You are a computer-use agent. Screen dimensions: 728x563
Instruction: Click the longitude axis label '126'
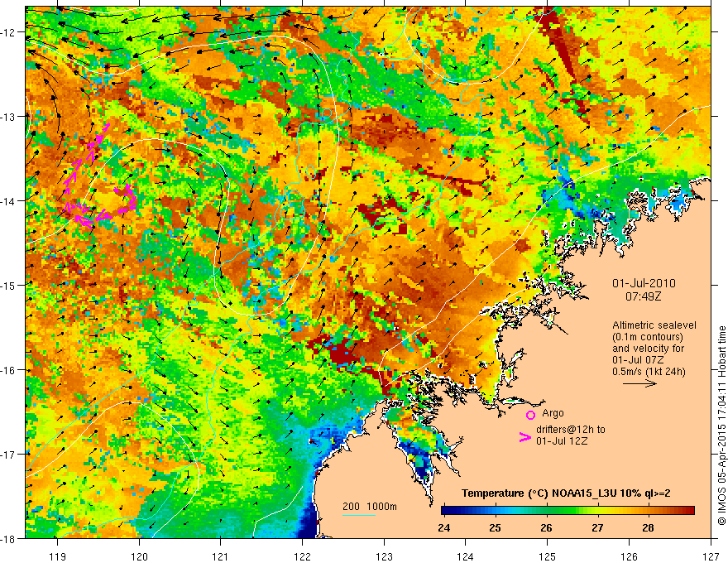pos(629,556)
